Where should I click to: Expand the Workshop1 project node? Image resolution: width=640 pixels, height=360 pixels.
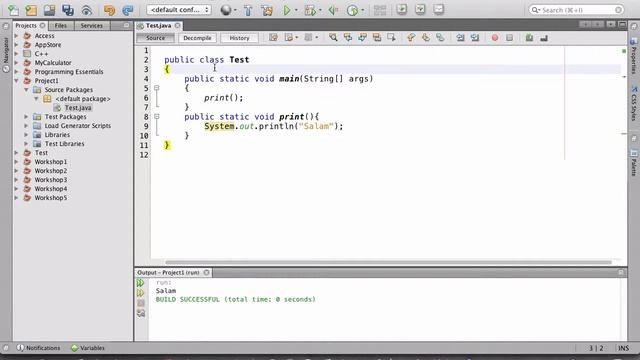click(x=16, y=162)
